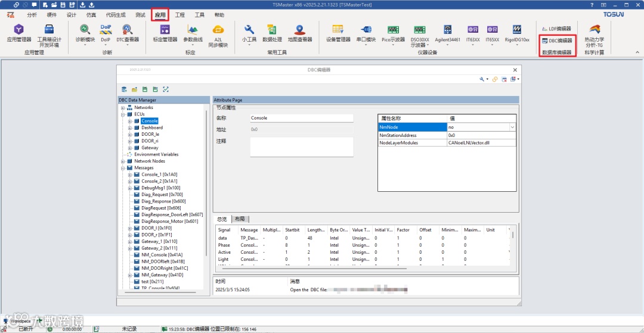Screen dimensions: 644x333
Task: Click the speech bubble icon in title bar
Action: (33, 5)
